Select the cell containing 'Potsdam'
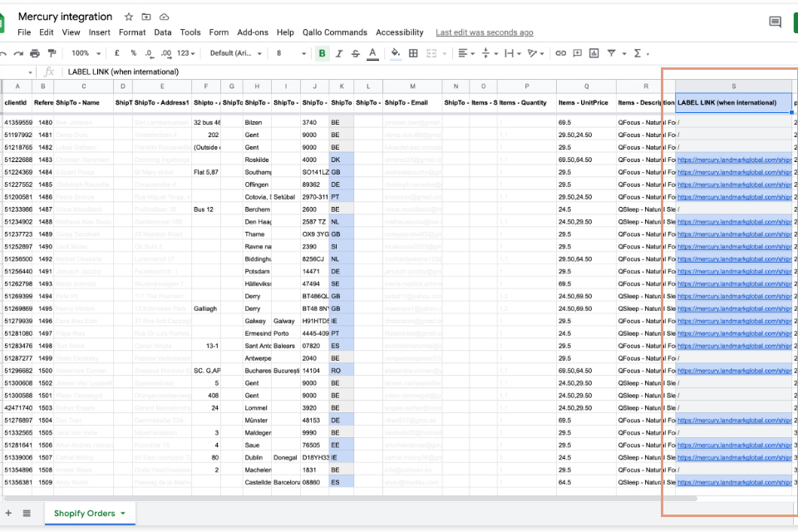The height and width of the screenshot is (532, 798). pos(257,271)
